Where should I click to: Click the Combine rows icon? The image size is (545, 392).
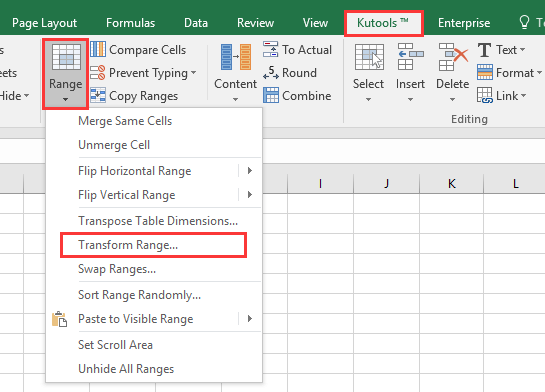pyautogui.click(x=270, y=96)
